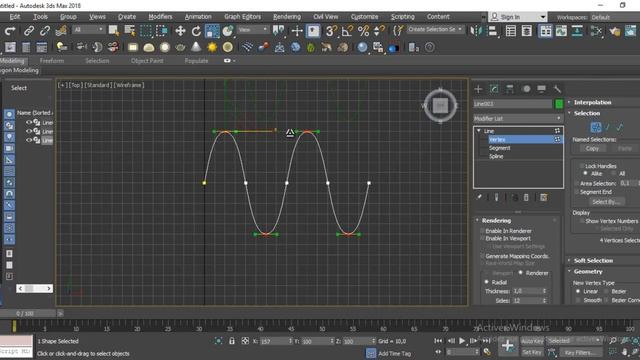Collapse the Line stack tree arrow

(479, 131)
